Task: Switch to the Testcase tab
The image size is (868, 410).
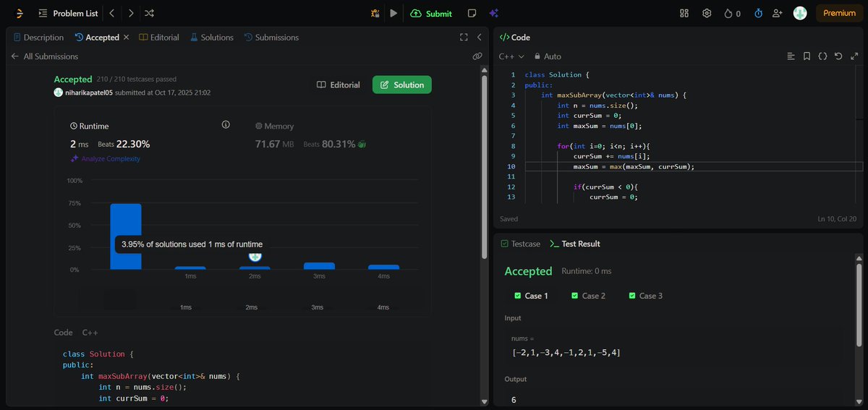Action: click(x=521, y=244)
